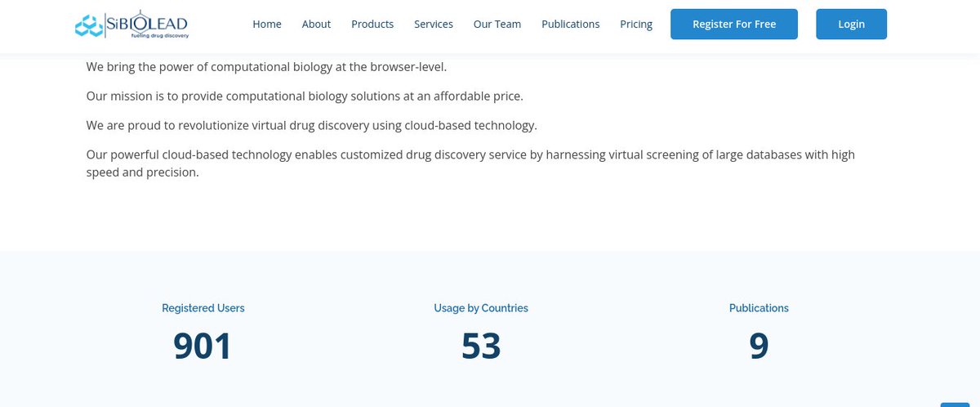Click the Register For Free button
Viewport: 980px width, 407px height.
click(x=734, y=24)
